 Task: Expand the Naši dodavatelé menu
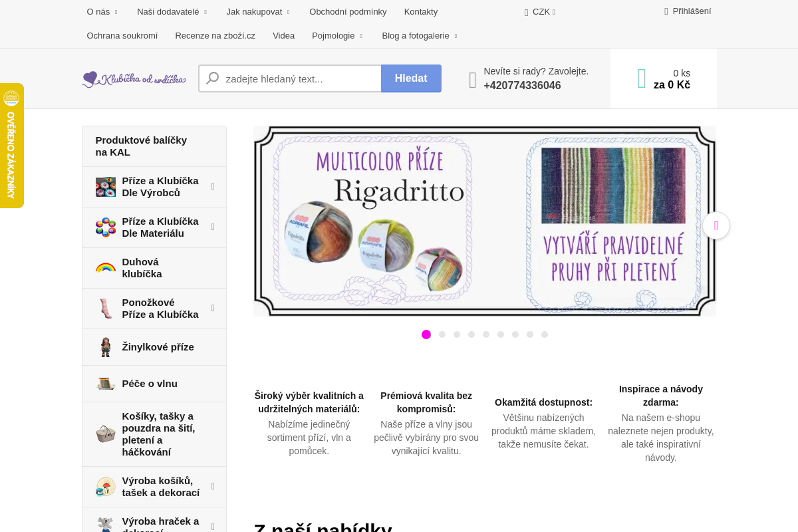[172, 11]
